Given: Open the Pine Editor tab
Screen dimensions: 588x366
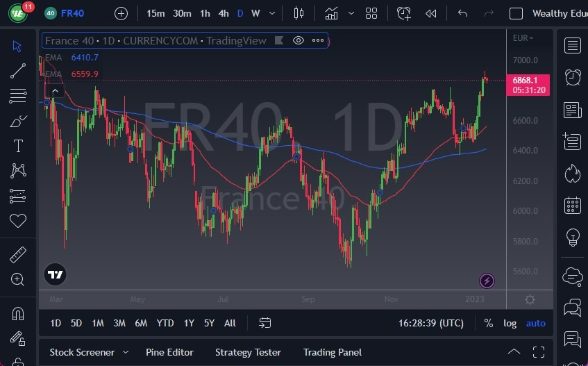Looking at the screenshot, I should 169,352.
